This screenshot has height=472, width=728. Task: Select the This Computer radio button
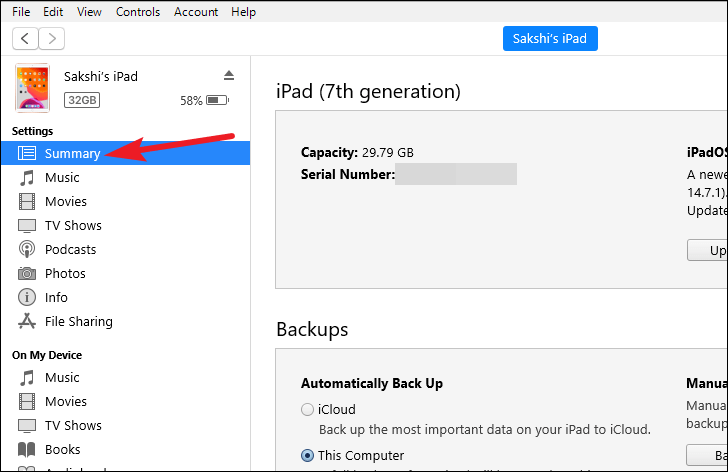click(x=307, y=455)
